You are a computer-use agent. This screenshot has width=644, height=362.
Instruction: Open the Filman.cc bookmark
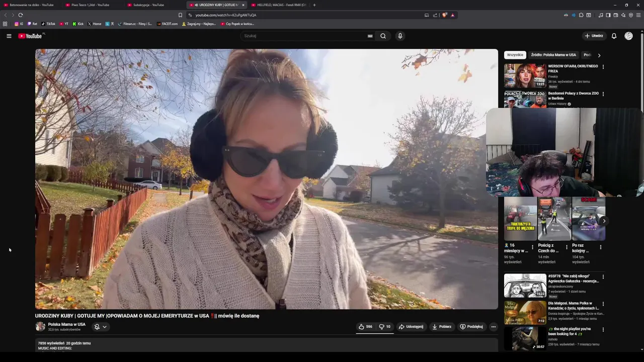click(x=135, y=24)
